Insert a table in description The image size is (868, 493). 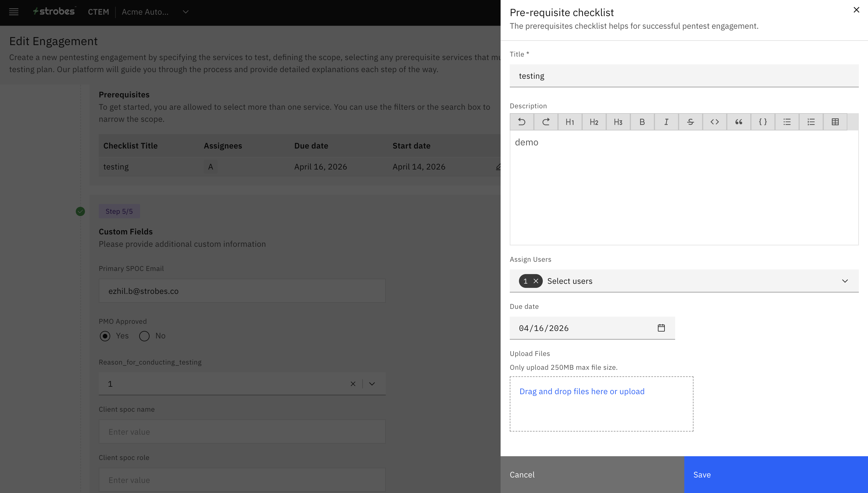pyautogui.click(x=835, y=122)
